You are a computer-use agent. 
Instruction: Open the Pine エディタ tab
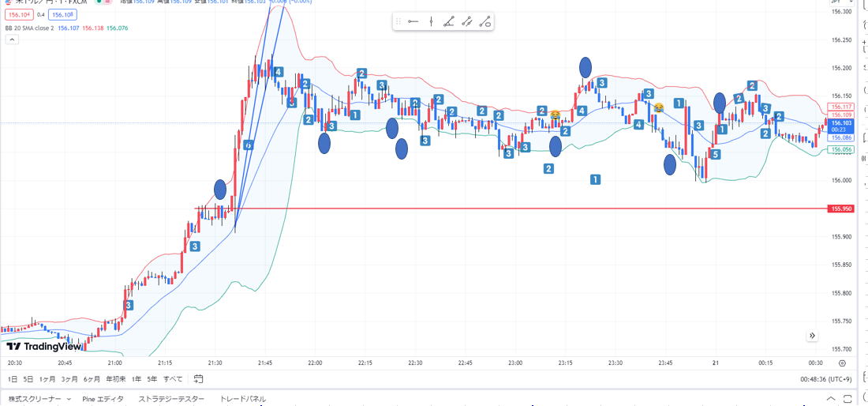[103, 400]
